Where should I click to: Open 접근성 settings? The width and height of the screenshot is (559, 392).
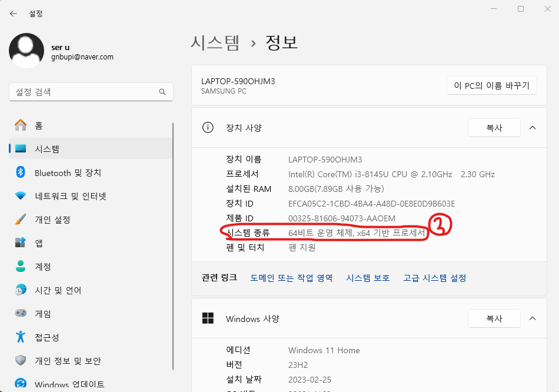tap(91, 337)
